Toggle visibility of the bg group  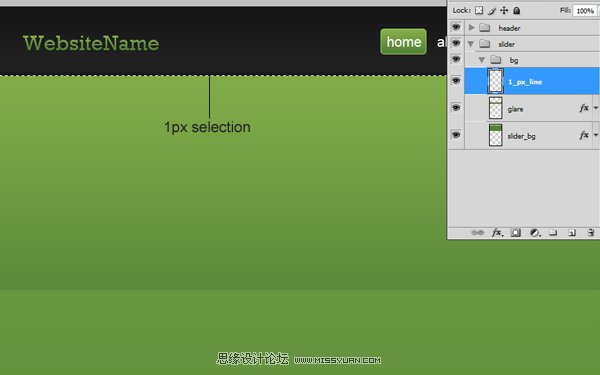[x=456, y=59]
